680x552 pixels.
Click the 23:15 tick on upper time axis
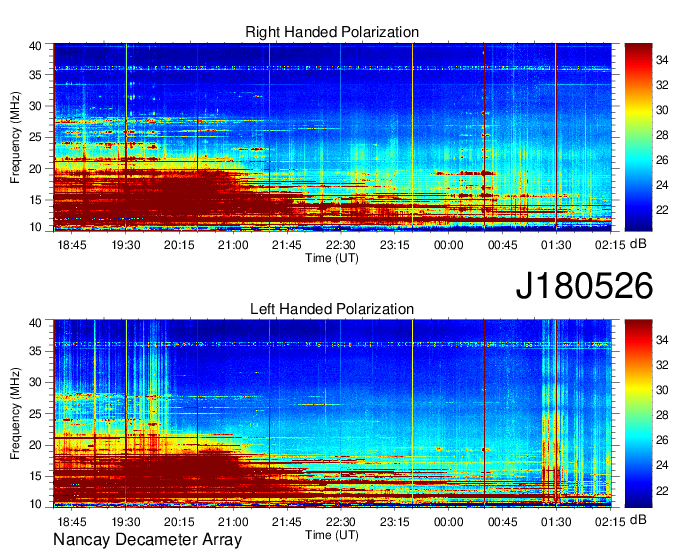click(x=395, y=245)
